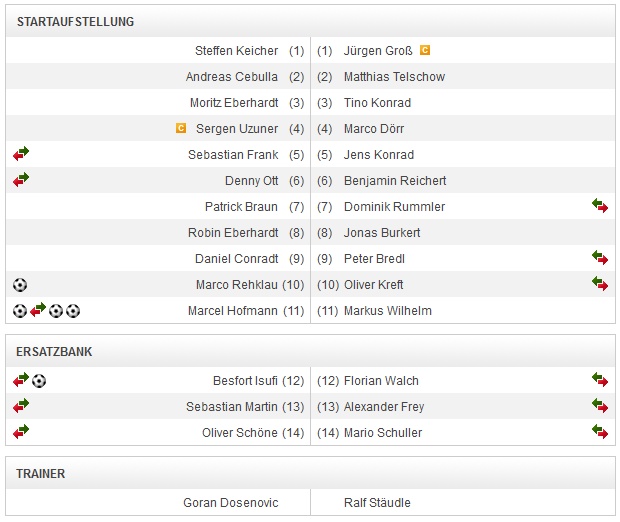Click the captain badge next to Sergen Uzuner

pos(181,128)
